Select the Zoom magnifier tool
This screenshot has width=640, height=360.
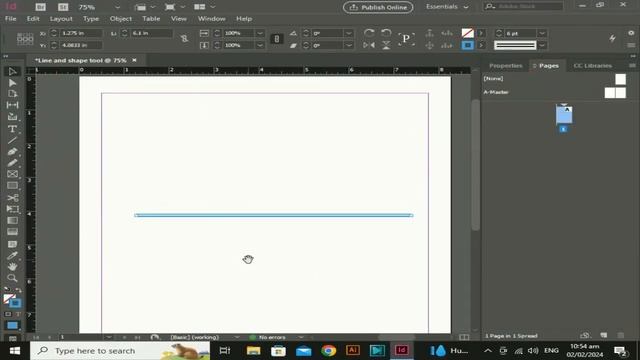coord(12,278)
